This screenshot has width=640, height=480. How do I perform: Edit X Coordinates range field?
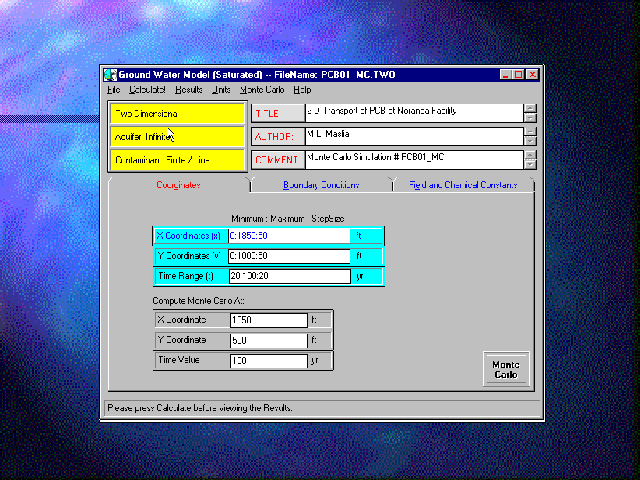pyautogui.click(x=289, y=236)
